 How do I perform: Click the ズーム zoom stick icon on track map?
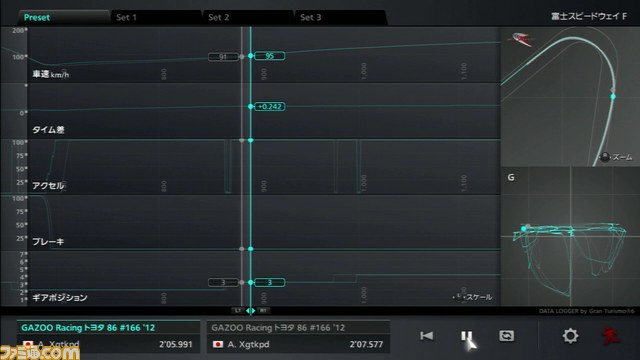click(x=604, y=157)
